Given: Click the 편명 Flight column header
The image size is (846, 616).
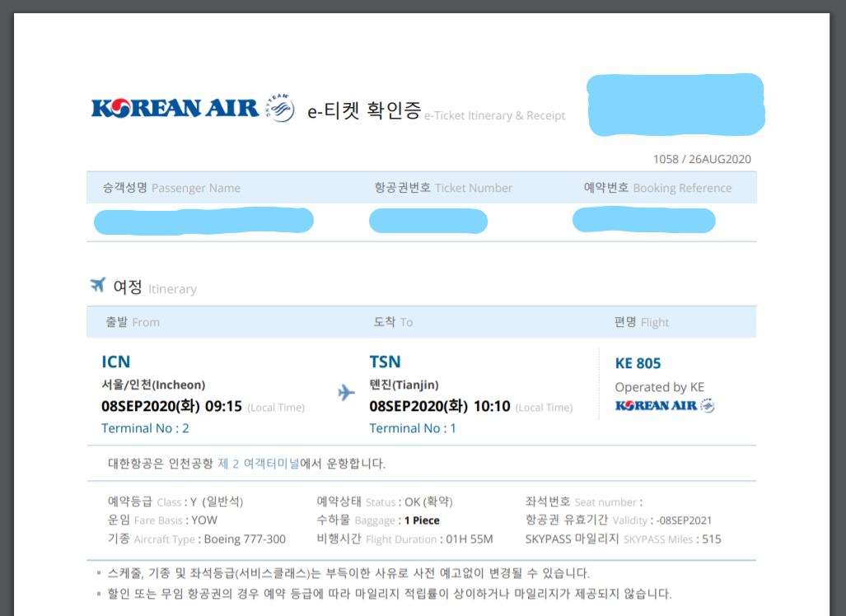Looking at the screenshot, I should pyautogui.click(x=642, y=322).
